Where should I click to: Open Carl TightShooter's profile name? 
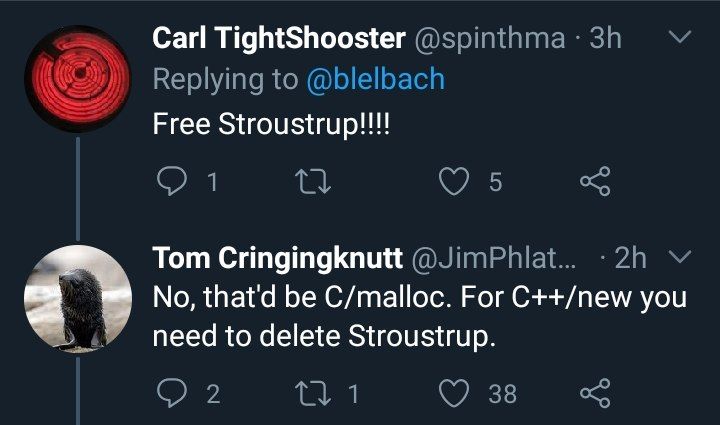click(278, 38)
